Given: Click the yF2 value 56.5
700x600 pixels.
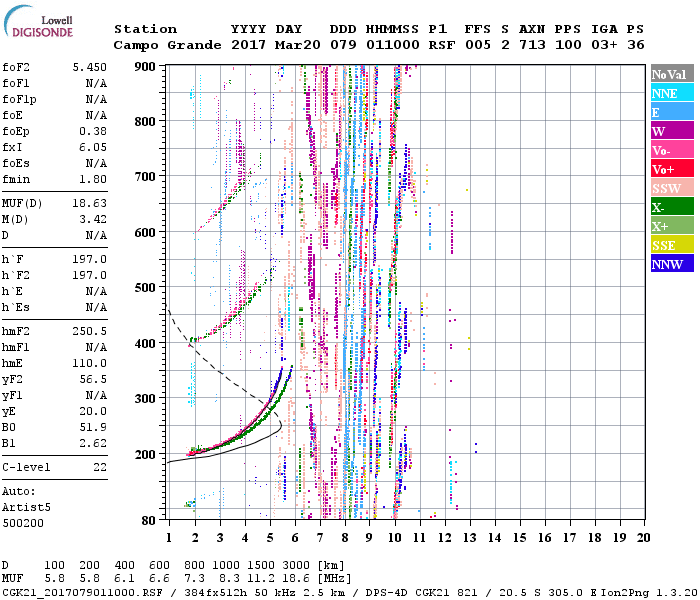Looking at the screenshot, I should 93,379.
